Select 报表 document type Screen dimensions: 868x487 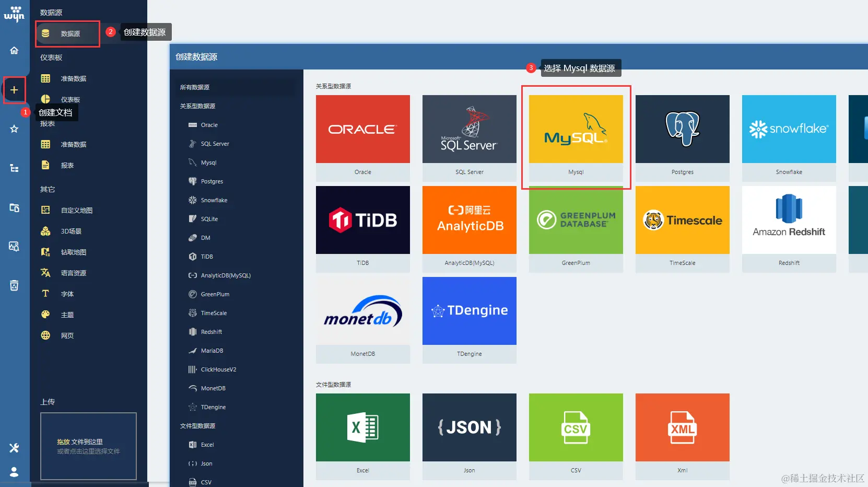67,165
